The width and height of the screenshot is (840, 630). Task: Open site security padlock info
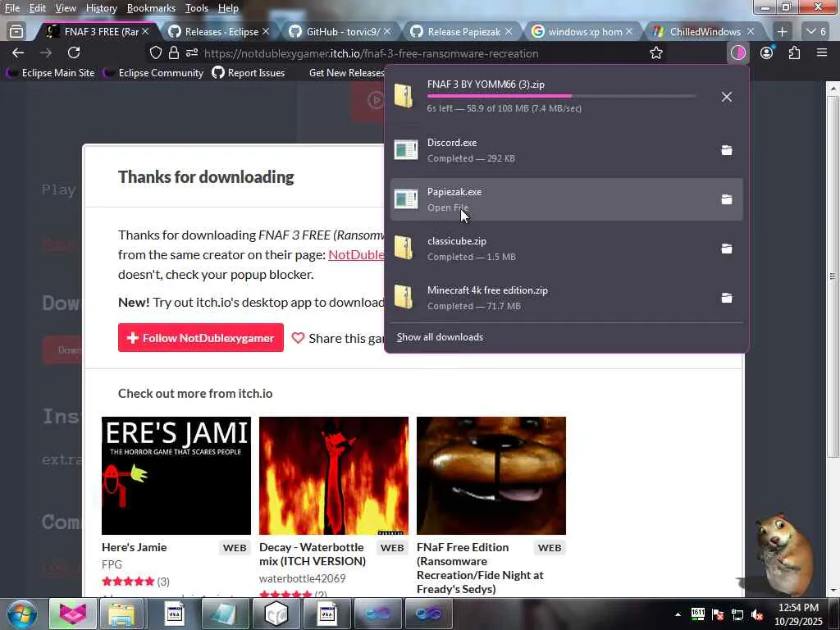[x=174, y=53]
